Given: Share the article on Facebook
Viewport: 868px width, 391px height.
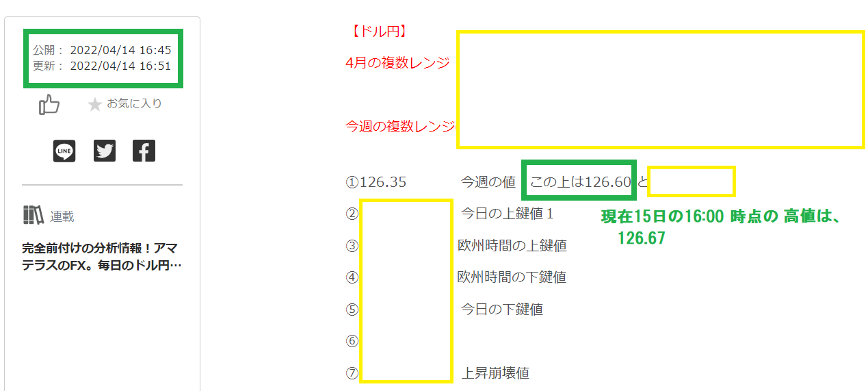Looking at the screenshot, I should (x=144, y=151).
